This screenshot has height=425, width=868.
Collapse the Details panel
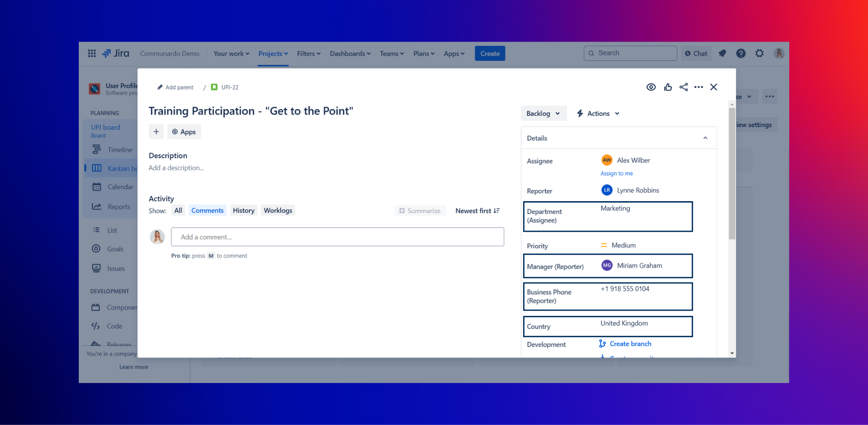coord(705,138)
